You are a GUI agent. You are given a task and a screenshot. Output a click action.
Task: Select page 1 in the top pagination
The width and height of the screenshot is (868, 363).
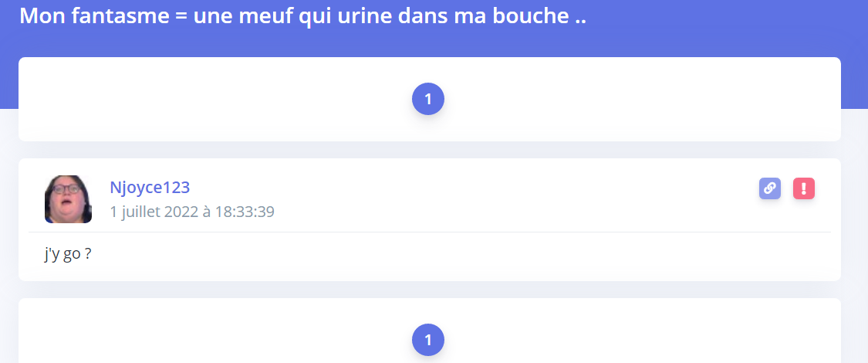pos(428,99)
